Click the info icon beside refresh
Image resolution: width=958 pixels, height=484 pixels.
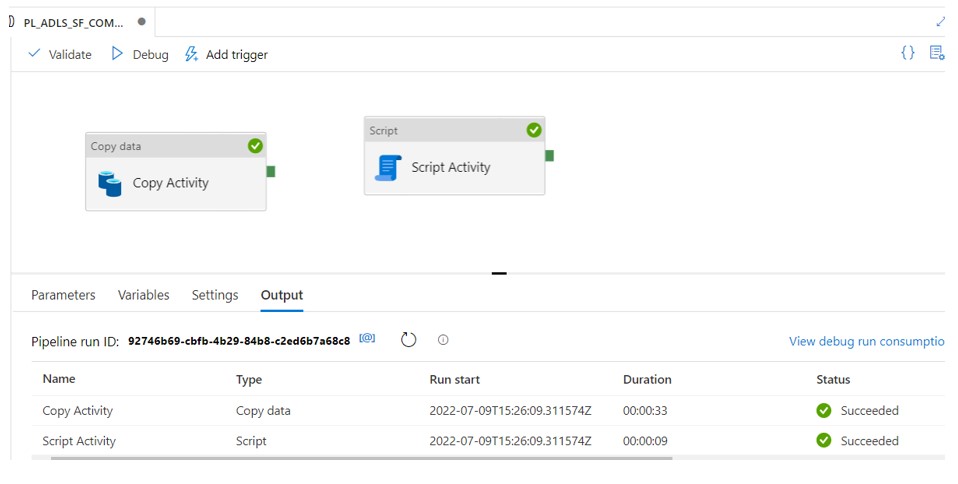click(443, 340)
